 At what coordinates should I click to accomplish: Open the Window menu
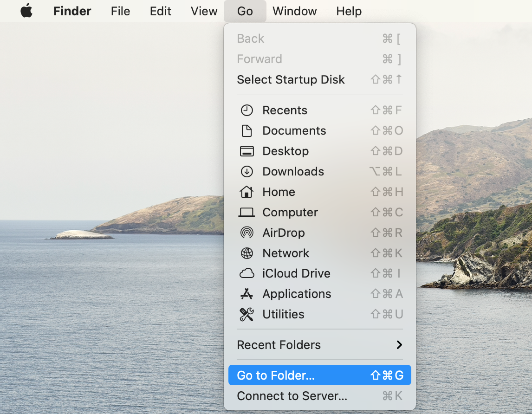[x=294, y=11]
